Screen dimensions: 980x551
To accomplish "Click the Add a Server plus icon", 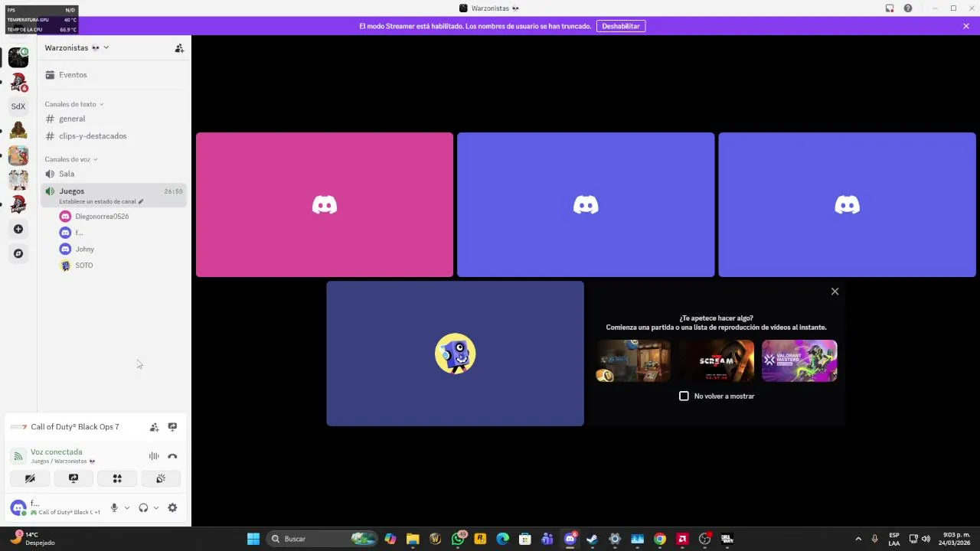I will click(18, 229).
